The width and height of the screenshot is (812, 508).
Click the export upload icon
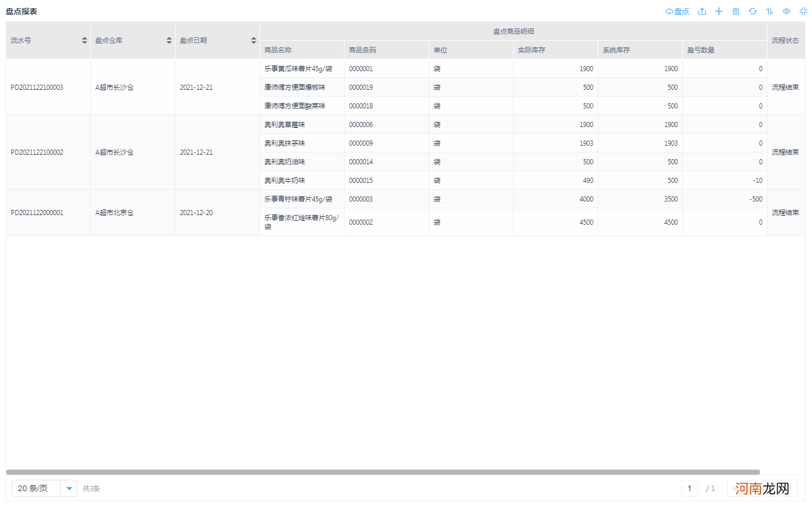(x=702, y=11)
